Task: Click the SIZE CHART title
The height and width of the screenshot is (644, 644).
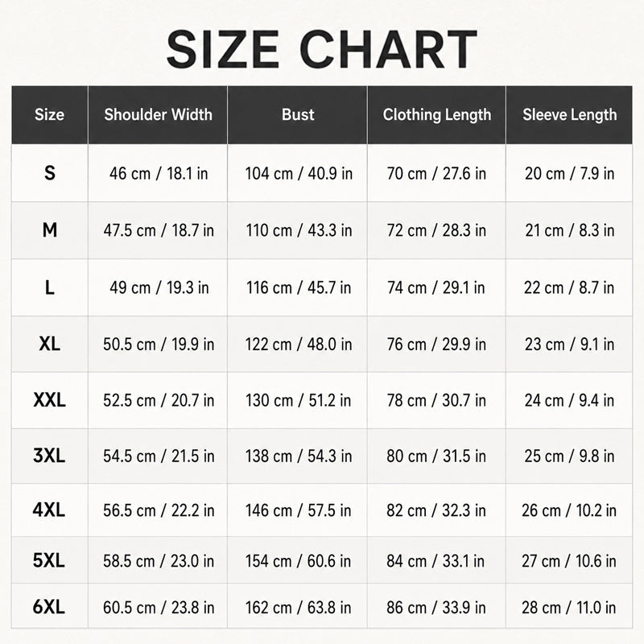Action: [321, 49]
